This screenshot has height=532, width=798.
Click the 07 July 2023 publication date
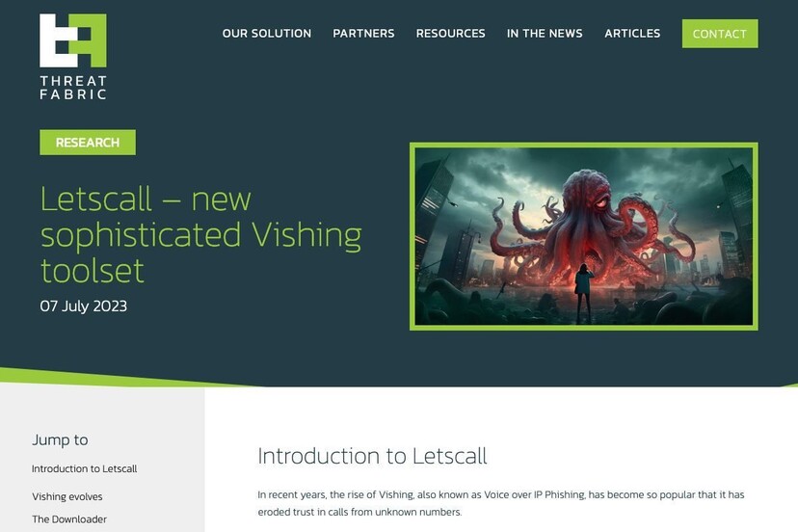point(84,306)
